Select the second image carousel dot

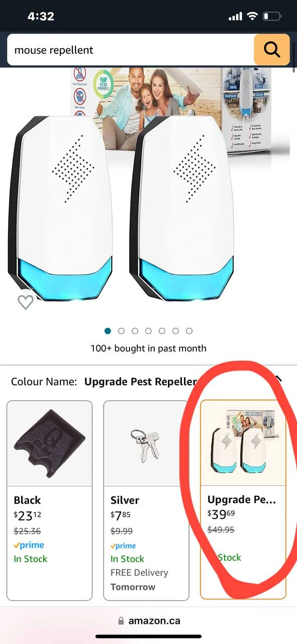click(121, 331)
